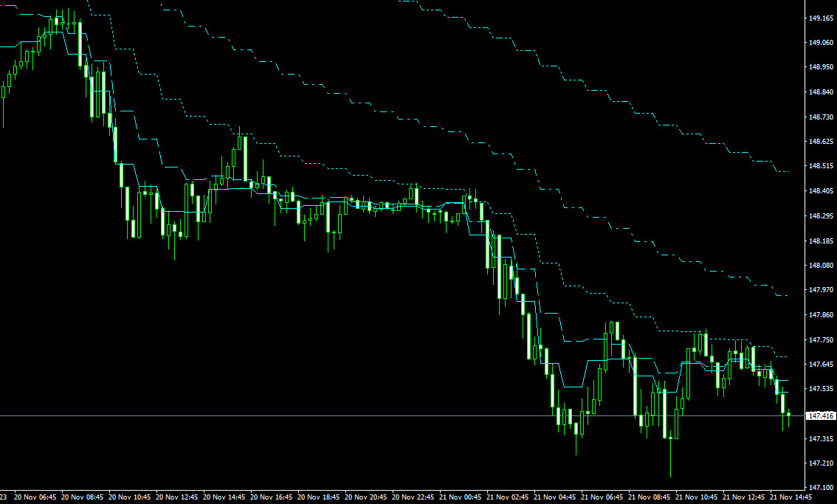
Task: Select the 20 Nov 16:45 time label
Action: tap(271, 497)
